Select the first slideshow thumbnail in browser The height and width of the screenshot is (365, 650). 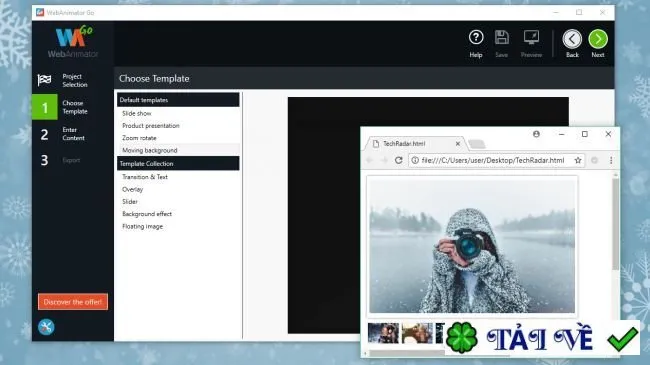[383, 333]
